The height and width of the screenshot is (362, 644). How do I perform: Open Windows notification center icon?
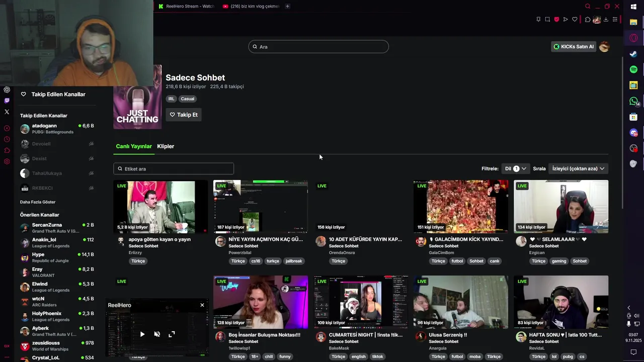click(x=633, y=352)
